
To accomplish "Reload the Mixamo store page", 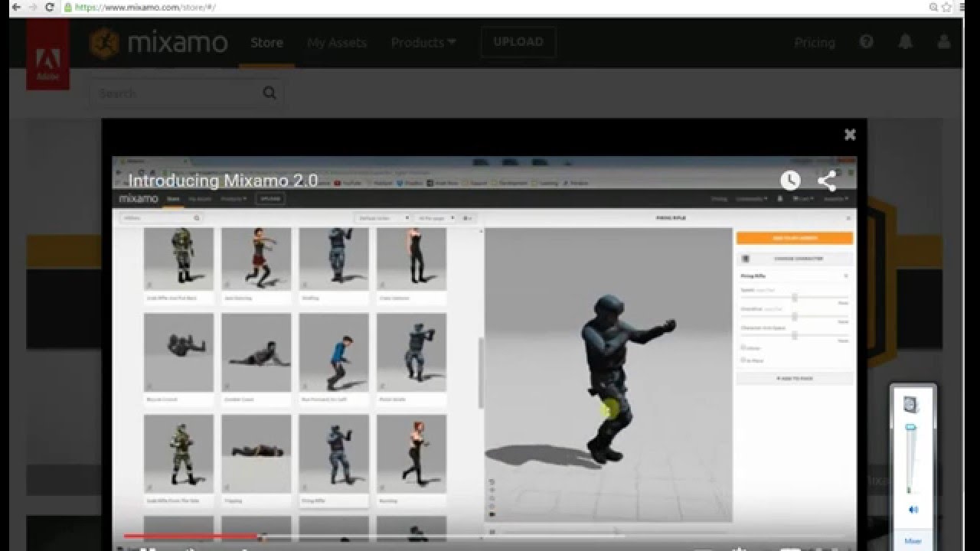I will [50, 7].
